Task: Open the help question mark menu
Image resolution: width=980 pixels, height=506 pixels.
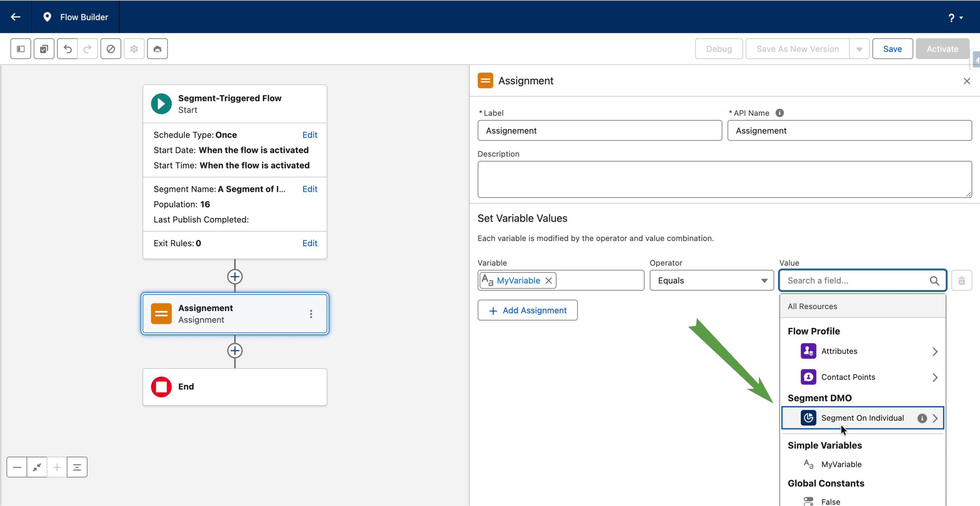Action: (x=952, y=18)
